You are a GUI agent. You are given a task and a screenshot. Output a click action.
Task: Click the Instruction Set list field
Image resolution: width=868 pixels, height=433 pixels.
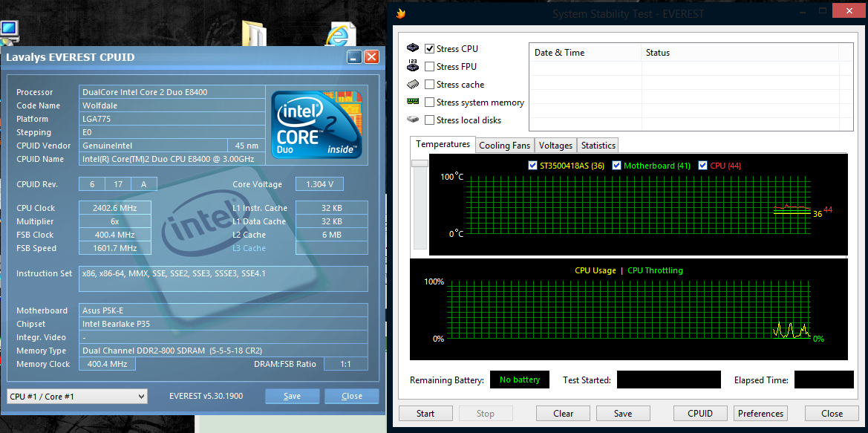point(223,279)
